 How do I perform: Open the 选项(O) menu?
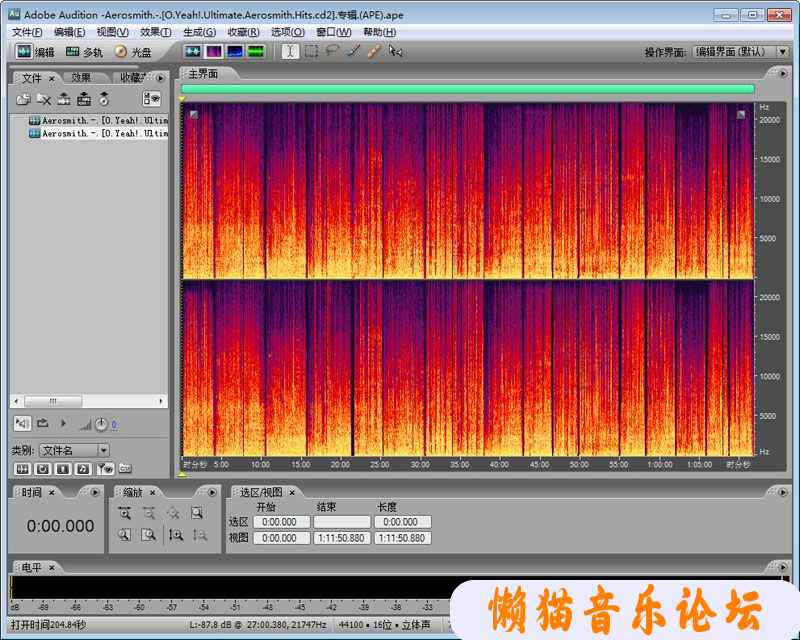point(288,32)
